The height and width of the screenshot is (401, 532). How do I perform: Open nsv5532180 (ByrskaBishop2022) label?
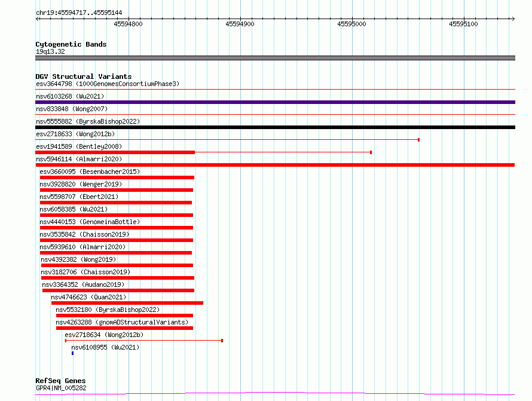click(x=108, y=310)
